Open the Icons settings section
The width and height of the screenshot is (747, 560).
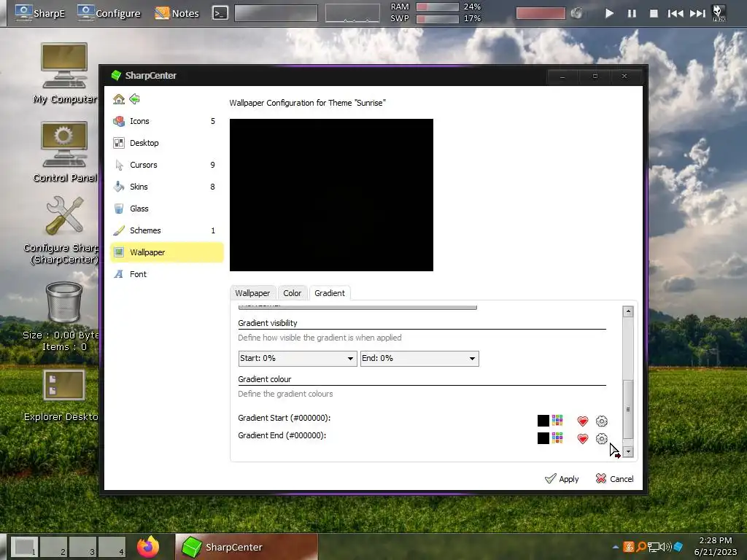[x=166, y=121]
